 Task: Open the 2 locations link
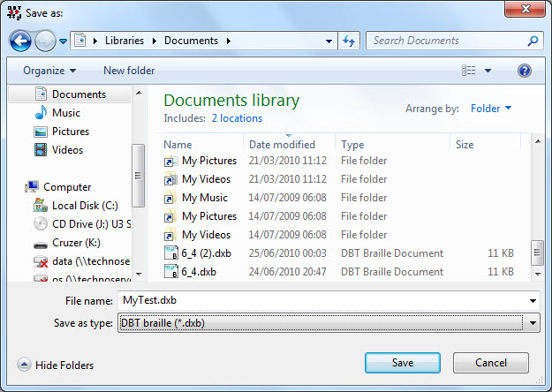[237, 118]
